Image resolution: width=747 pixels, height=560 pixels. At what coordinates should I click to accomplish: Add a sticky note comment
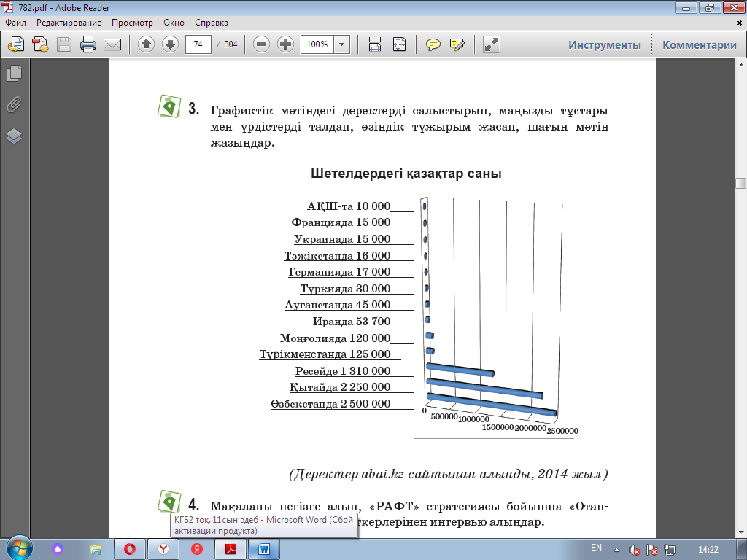433,44
